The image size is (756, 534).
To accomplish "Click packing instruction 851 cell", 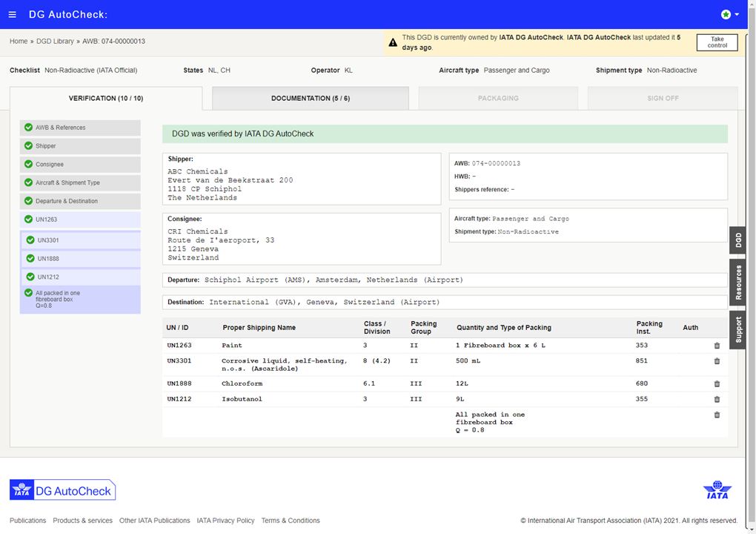I will click(x=642, y=361).
